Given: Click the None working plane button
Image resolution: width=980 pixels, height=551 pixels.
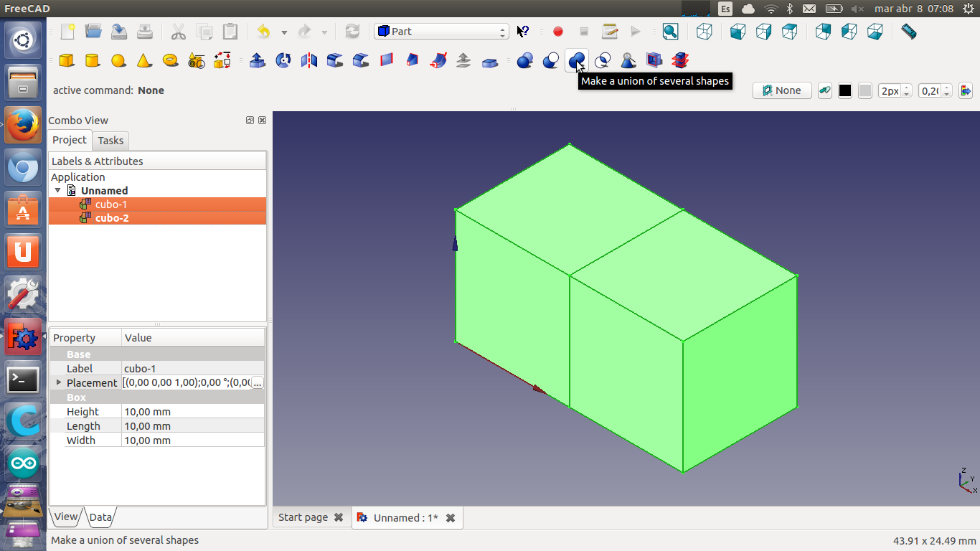Looking at the screenshot, I should pyautogui.click(x=782, y=90).
